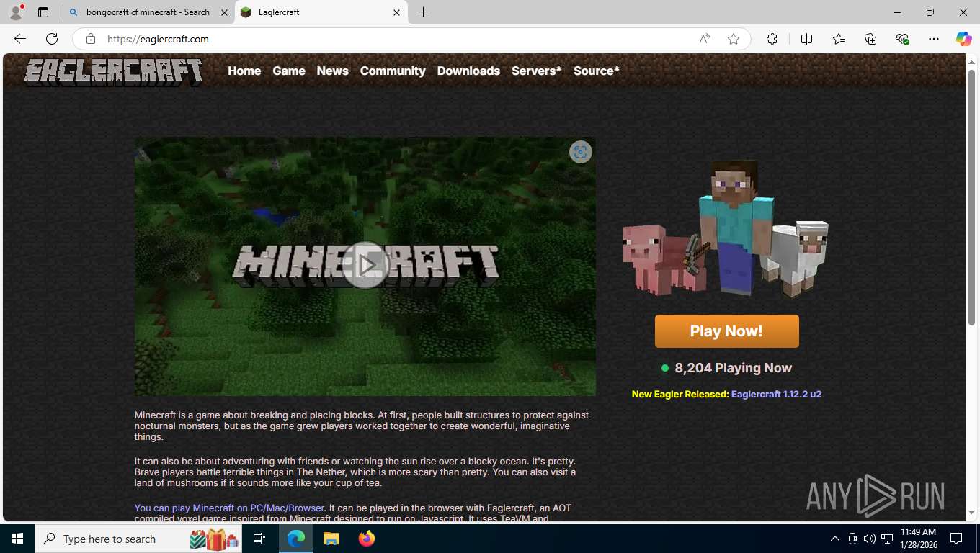
Task: Open Browser essentials heart icon
Action: pos(902,39)
